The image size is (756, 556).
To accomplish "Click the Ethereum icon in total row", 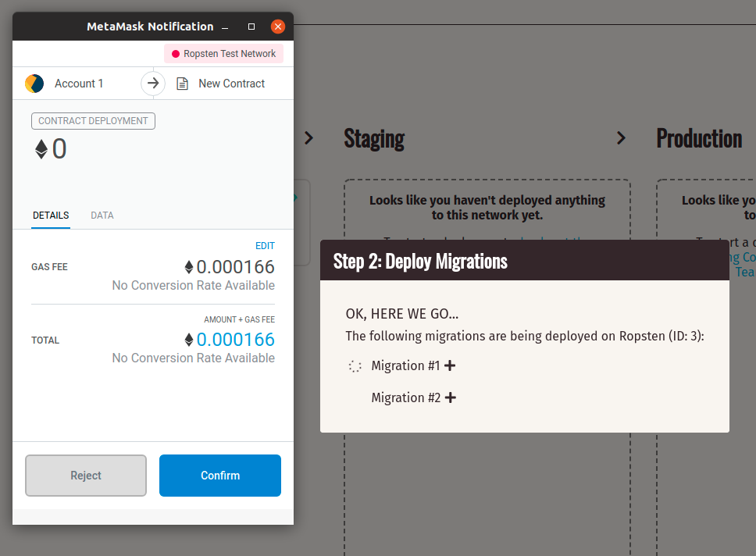I will click(188, 340).
